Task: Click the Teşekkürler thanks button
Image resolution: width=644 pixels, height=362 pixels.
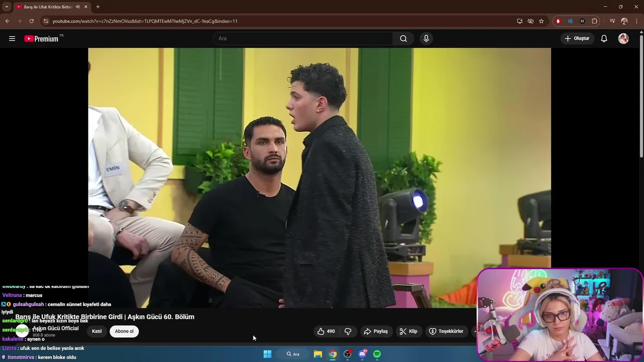Action: [x=446, y=331]
